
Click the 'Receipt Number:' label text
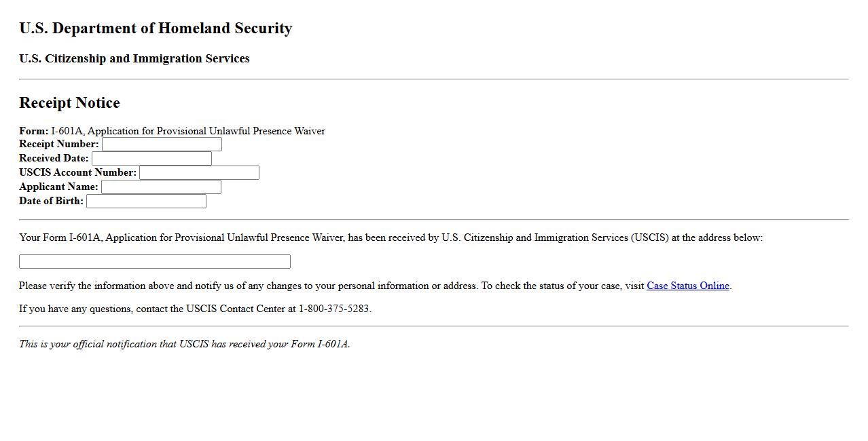pyautogui.click(x=59, y=145)
